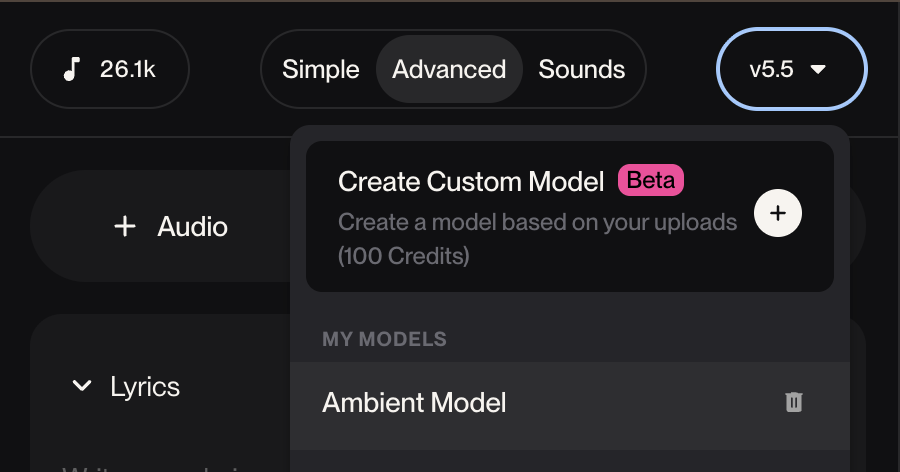Click the white plus circle button
Screen dimensions: 900x472
click(778, 213)
